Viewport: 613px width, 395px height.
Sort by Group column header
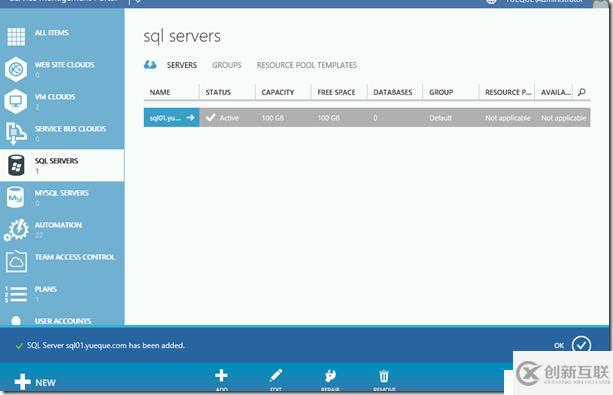coord(441,92)
